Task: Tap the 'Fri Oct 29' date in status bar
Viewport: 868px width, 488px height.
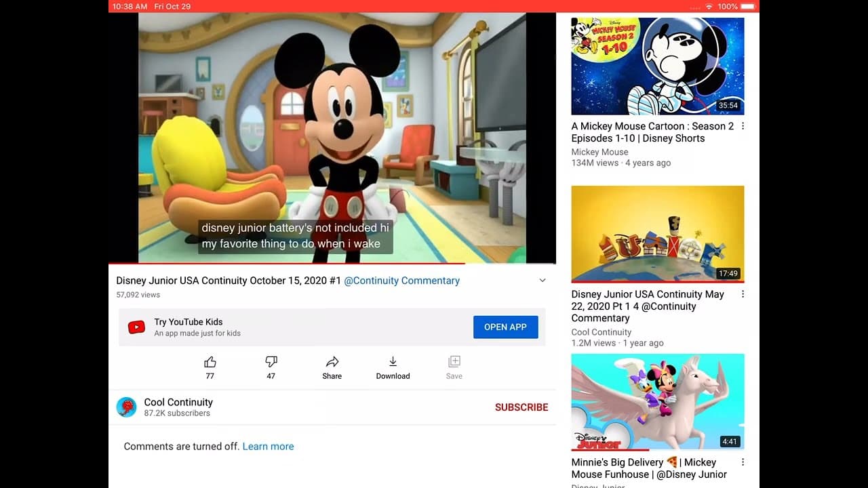Action: (172, 6)
